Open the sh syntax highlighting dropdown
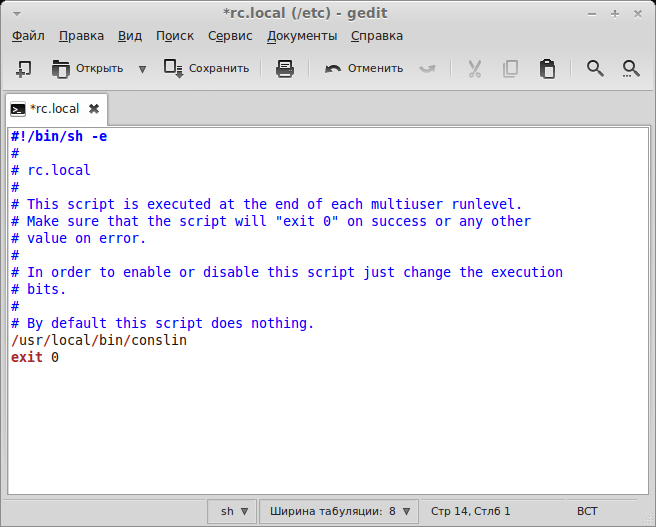The height and width of the screenshot is (527, 656). pos(232,511)
